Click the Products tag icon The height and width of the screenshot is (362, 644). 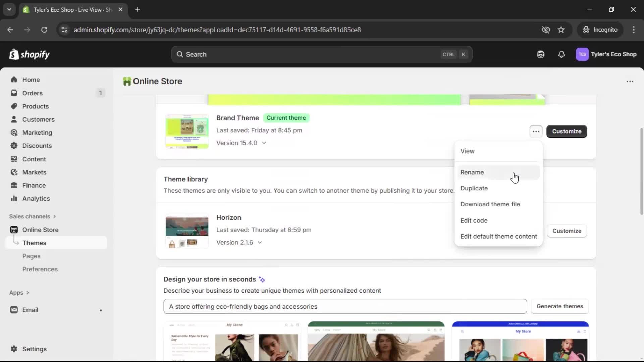pos(14,106)
